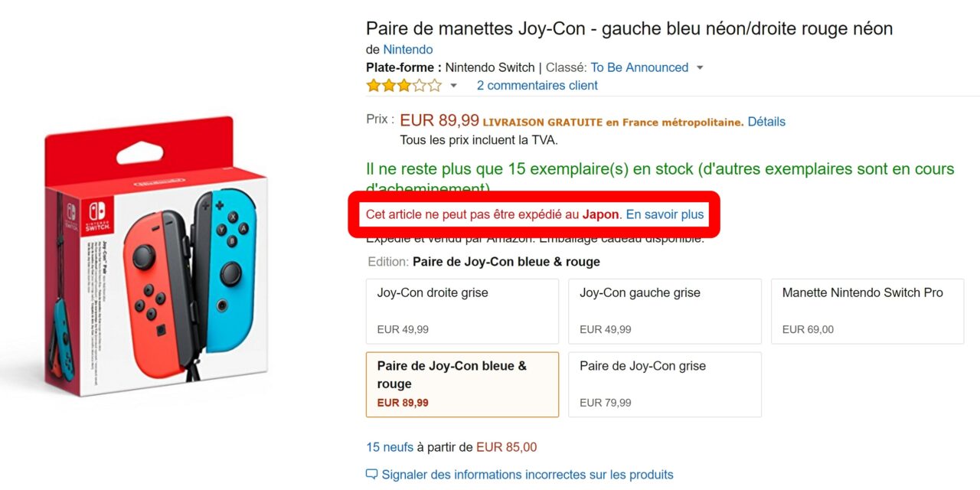Select the "Joy-Con gauche grise" edition
This screenshot has height=490, width=980.
(665, 311)
